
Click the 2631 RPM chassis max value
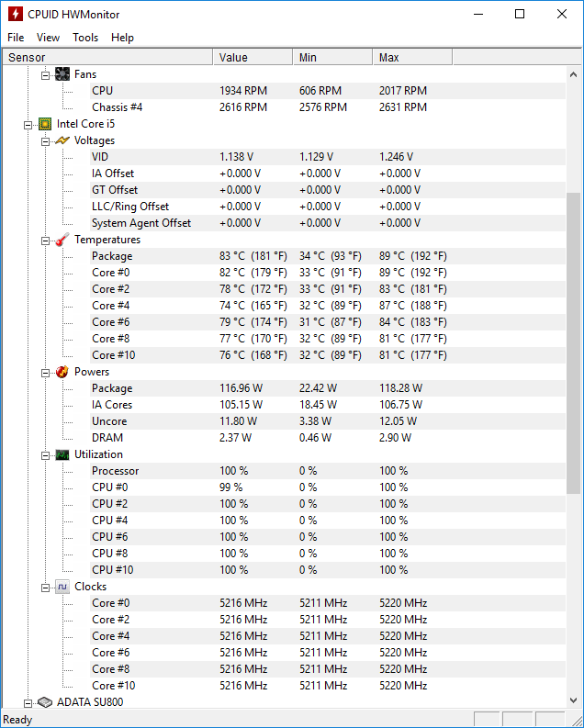(403, 107)
